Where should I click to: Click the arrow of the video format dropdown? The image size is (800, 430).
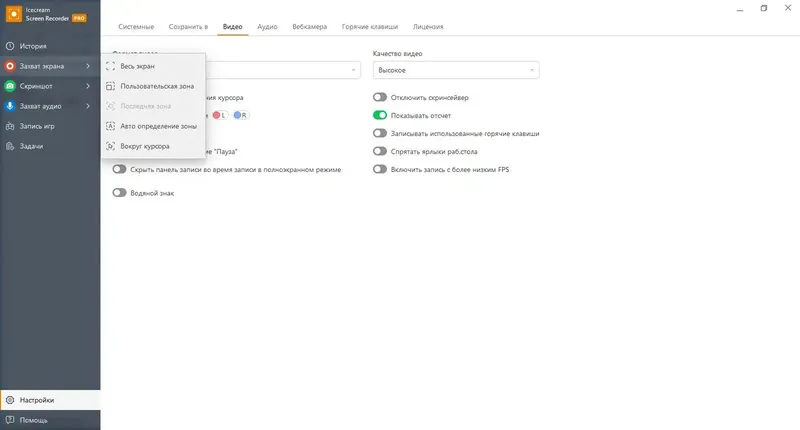click(x=353, y=70)
